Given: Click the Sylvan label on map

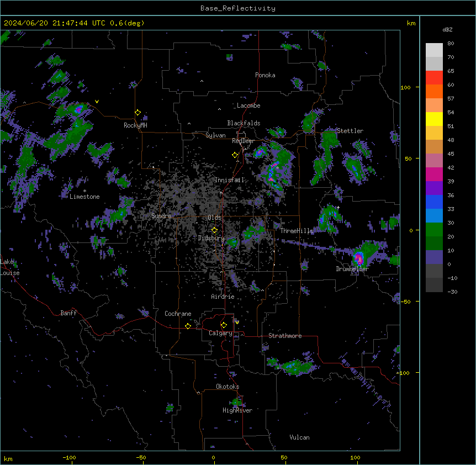Looking at the screenshot, I should tap(215, 135).
